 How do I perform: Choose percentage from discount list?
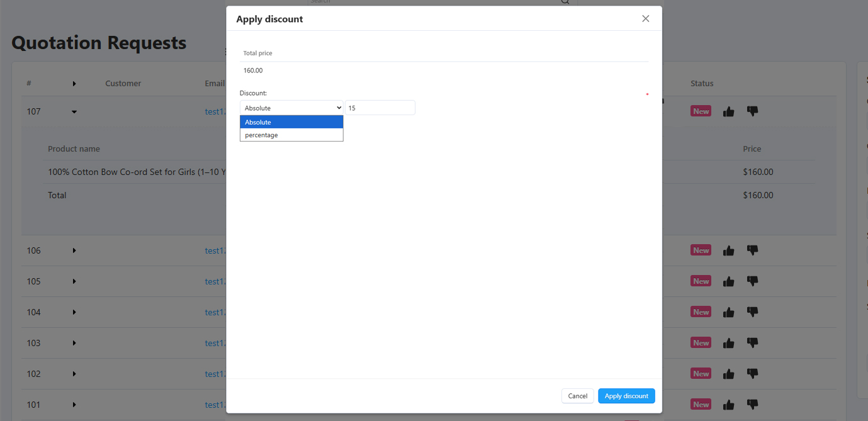(x=291, y=135)
